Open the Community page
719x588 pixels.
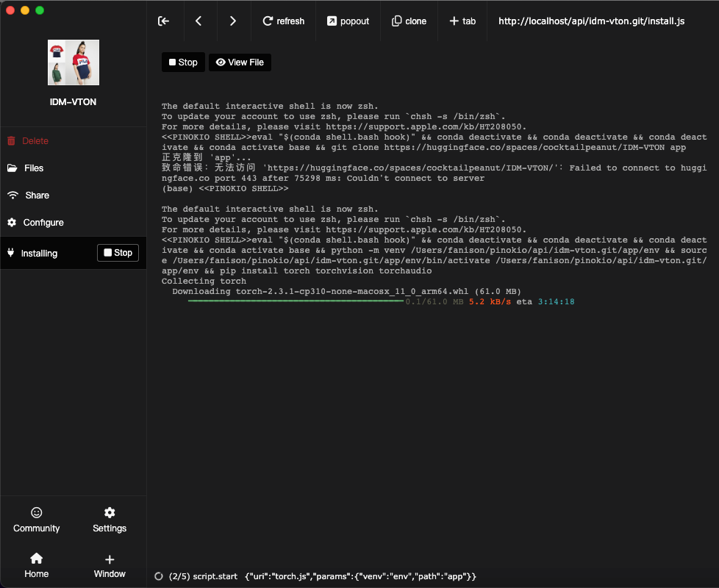click(37, 520)
